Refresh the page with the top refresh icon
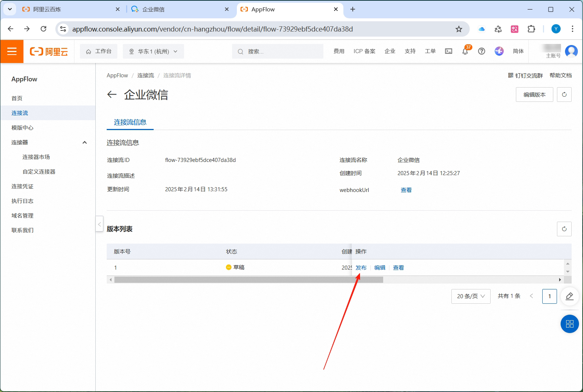The height and width of the screenshot is (392, 583). click(564, 95)
